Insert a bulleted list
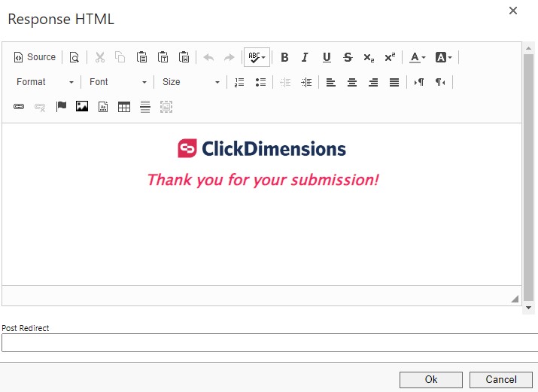Viewport: 538px width, 392px height. pyautogui.click(x=260, y=82)
